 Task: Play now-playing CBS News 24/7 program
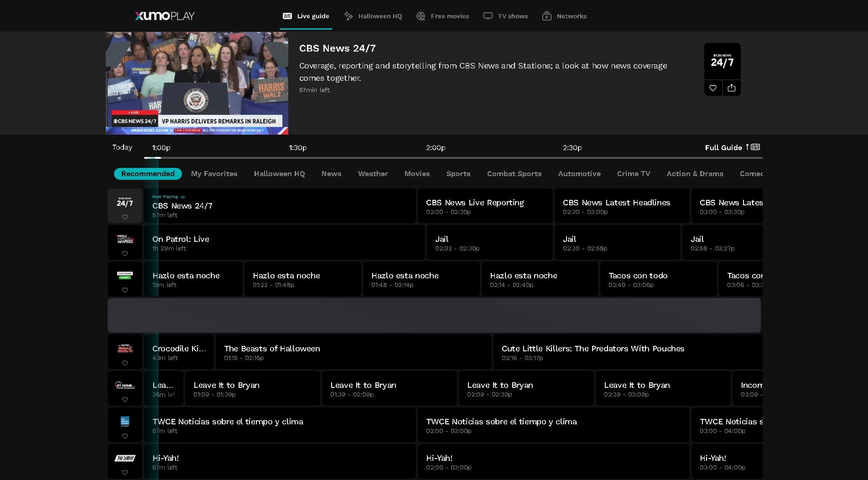280,206
